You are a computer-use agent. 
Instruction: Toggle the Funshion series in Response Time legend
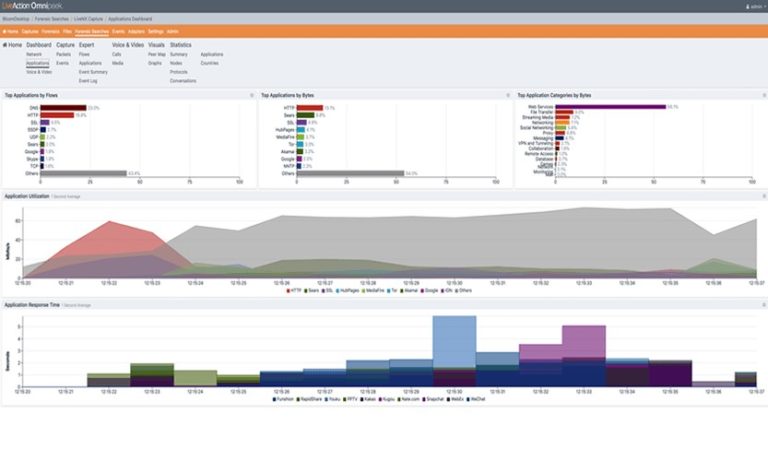coord(285,398)
